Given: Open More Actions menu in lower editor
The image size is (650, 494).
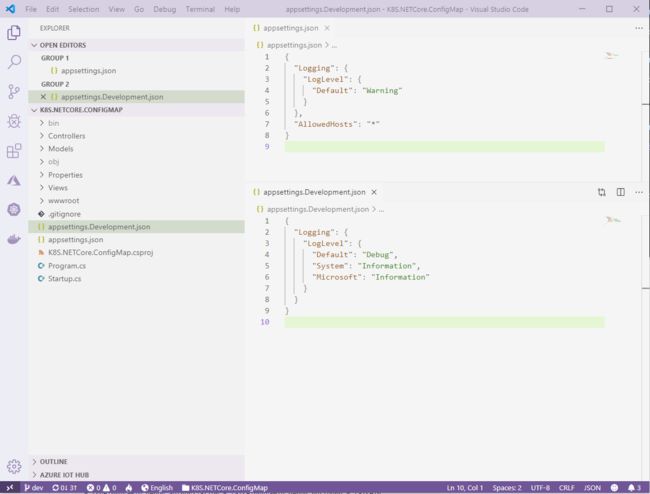Looking at the screenshot, I should click(x=639, y=192).
